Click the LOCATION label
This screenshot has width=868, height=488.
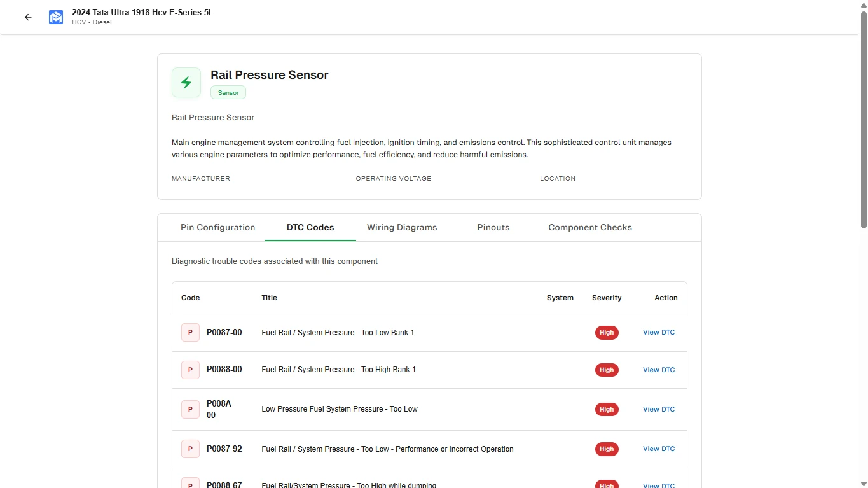[558, 179]
